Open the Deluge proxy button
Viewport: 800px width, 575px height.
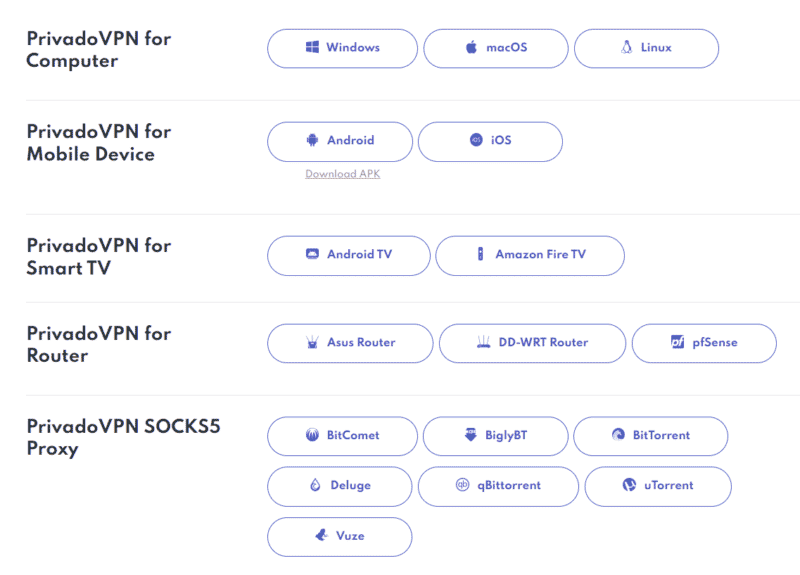click(x=340, y=486)
